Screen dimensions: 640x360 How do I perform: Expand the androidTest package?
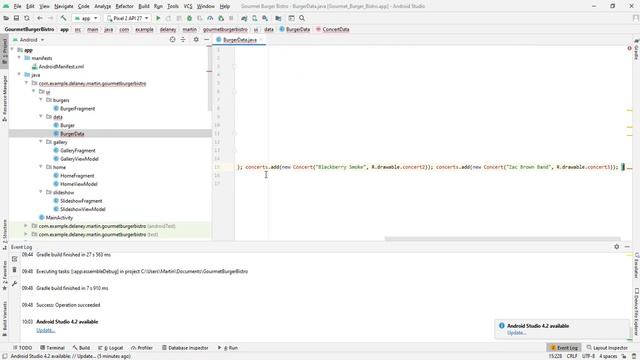[x=26, y=226]
